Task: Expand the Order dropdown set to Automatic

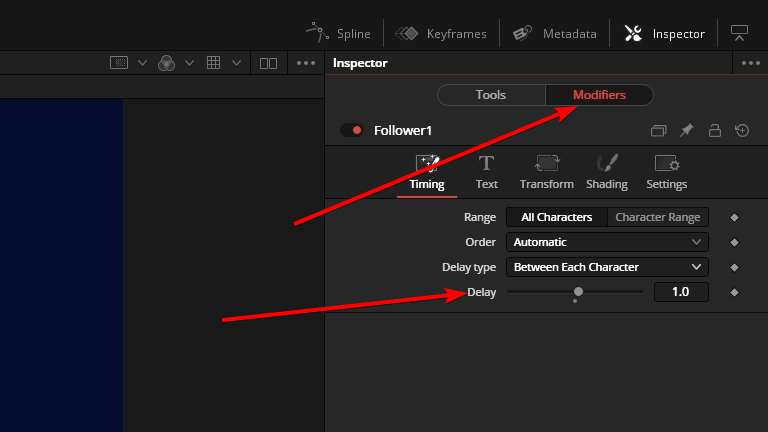Action: click(607, 242)
